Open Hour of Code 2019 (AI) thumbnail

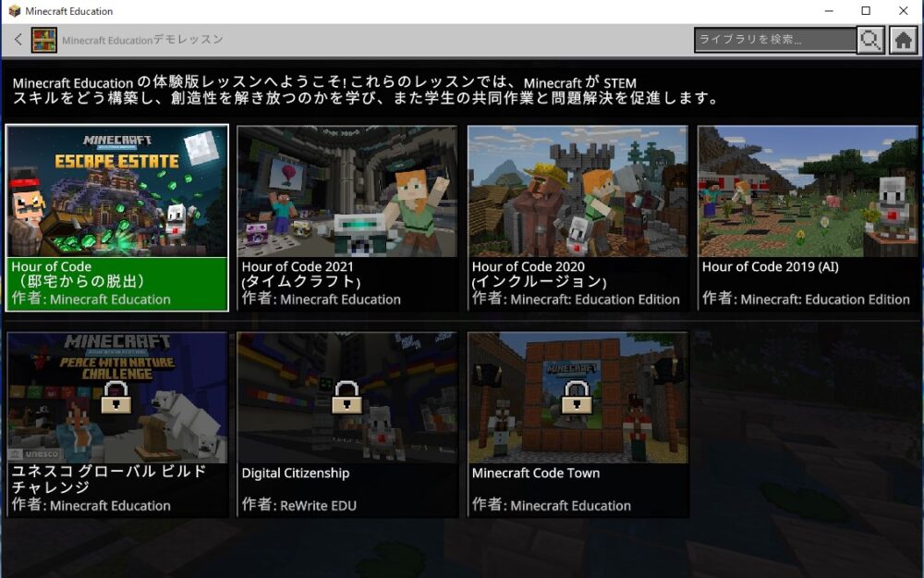(x=808, y=191)
